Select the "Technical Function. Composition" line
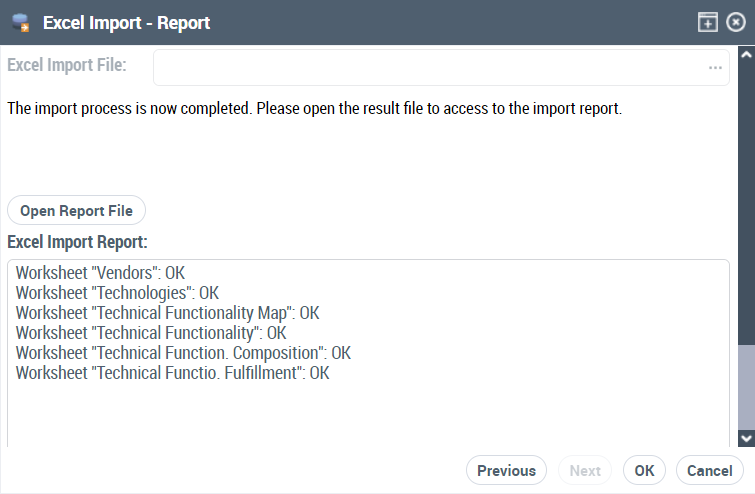 pyautogui.click(x=183, y=353)
